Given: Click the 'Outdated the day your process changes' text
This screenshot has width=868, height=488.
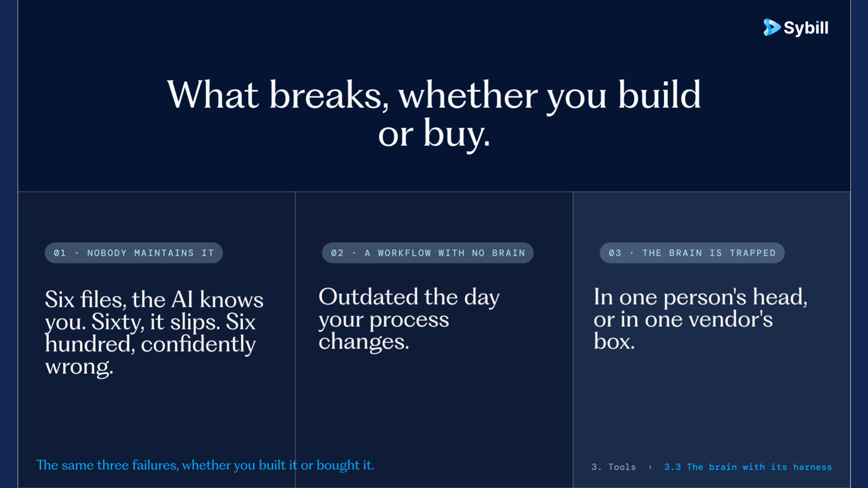Looking at the screenshot, I should click(409, 319).
